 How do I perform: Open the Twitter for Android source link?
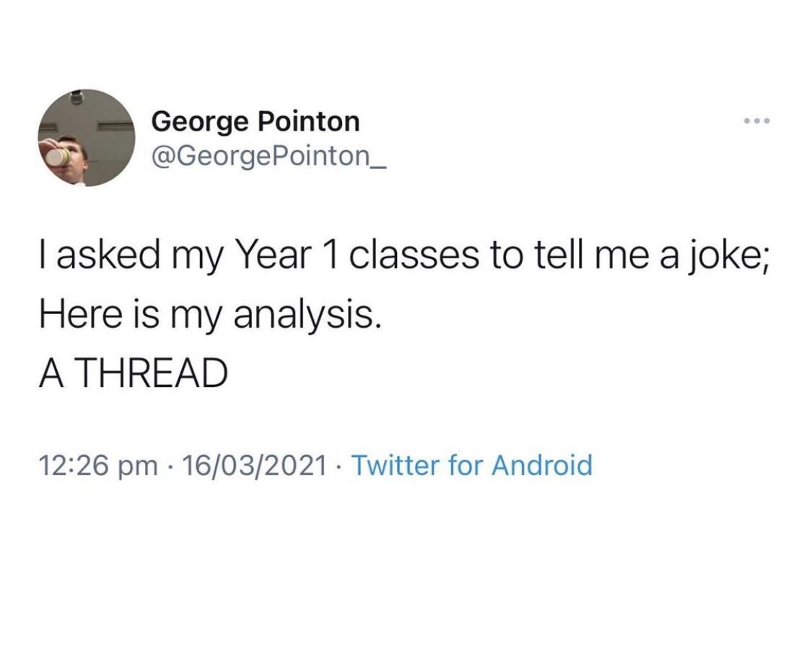pyautogui.click(x=471, y=466)
